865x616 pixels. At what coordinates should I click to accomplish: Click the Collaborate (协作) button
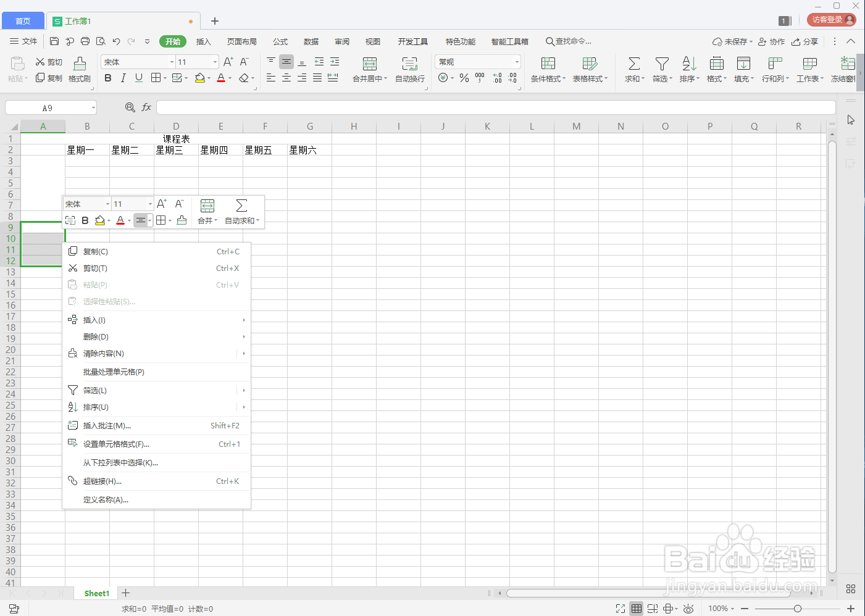click(772, 41)
